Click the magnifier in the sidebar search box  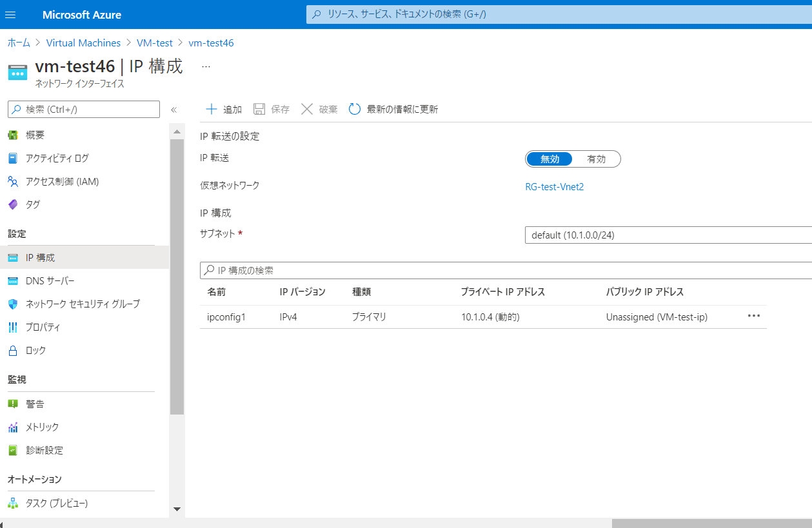point(17,110)
